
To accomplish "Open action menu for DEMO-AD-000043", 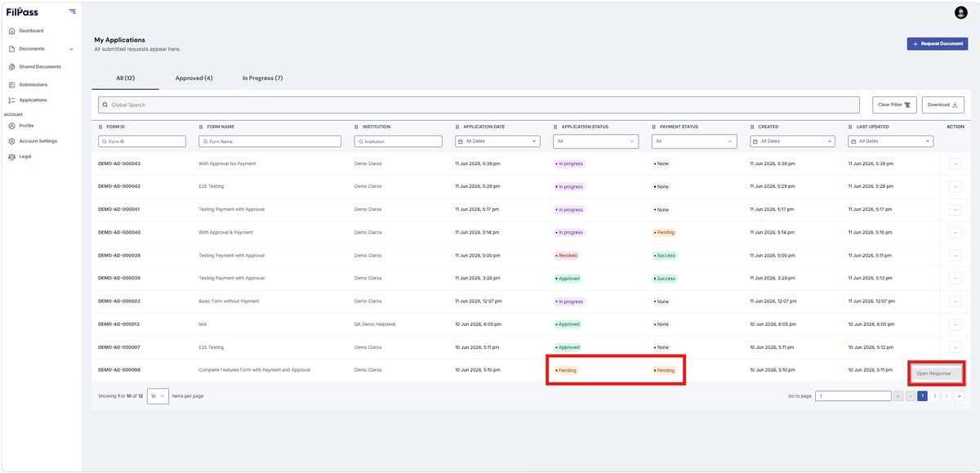I will click(x=955, y=163).
